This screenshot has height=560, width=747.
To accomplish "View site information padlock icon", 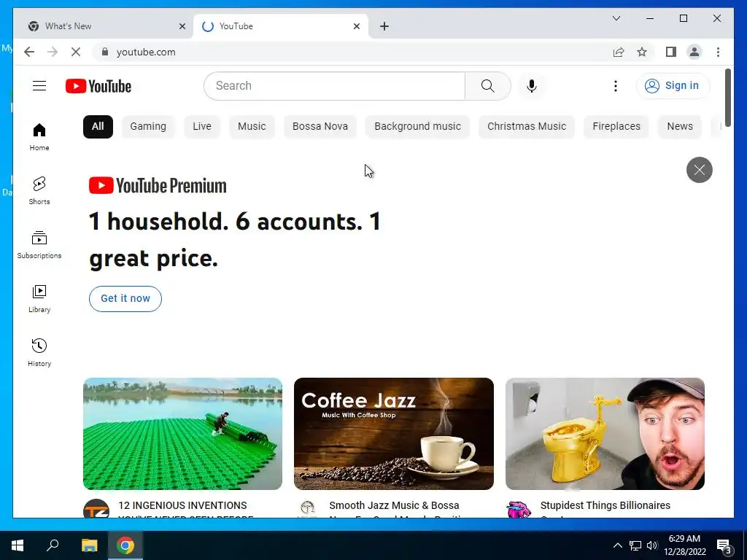I will (105, 52).
